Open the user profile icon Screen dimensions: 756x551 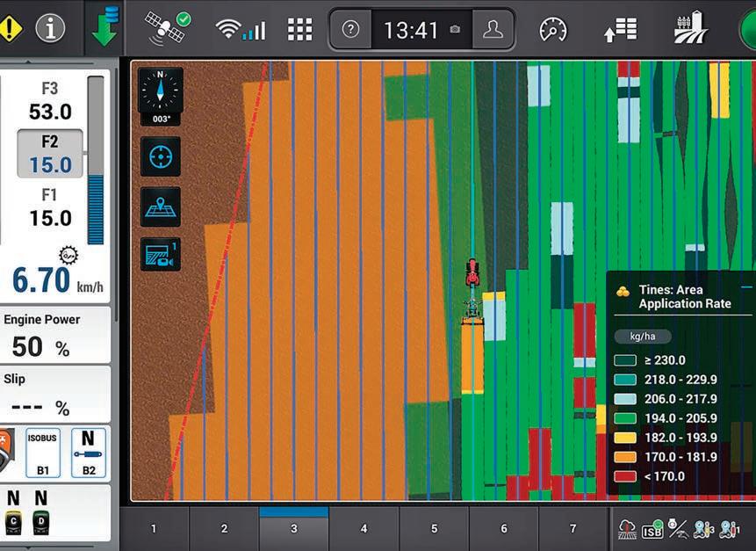click(493, 29)
